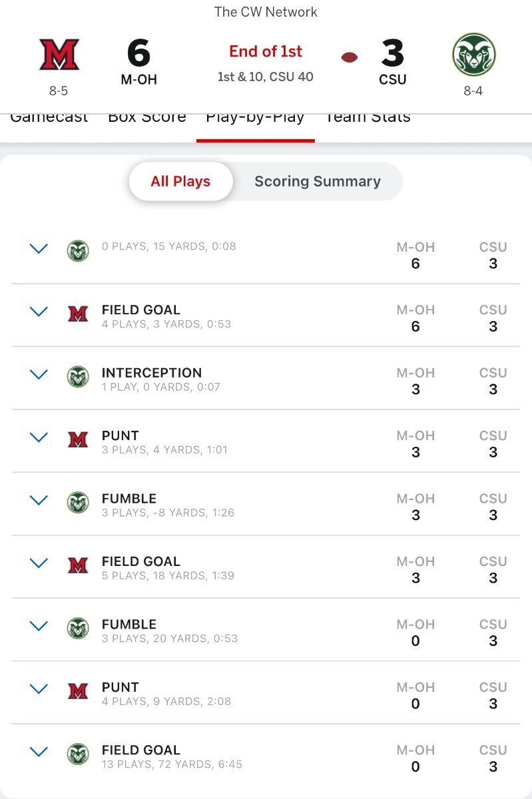The image size is (532, 799).
Task: Click the Rams logo on the -8 yards fumble drive
Action: [x=78, y=503]
